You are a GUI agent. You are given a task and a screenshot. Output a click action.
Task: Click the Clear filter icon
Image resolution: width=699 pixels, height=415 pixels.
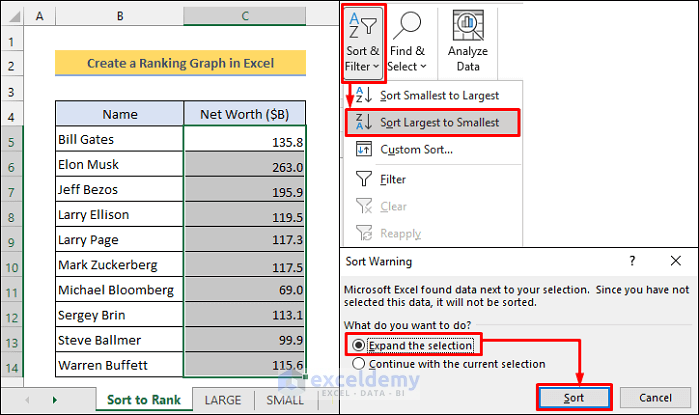364,206
